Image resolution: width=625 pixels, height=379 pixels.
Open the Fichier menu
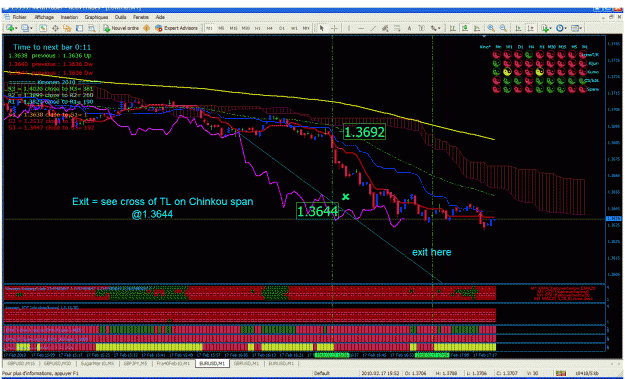pos(19,17)
